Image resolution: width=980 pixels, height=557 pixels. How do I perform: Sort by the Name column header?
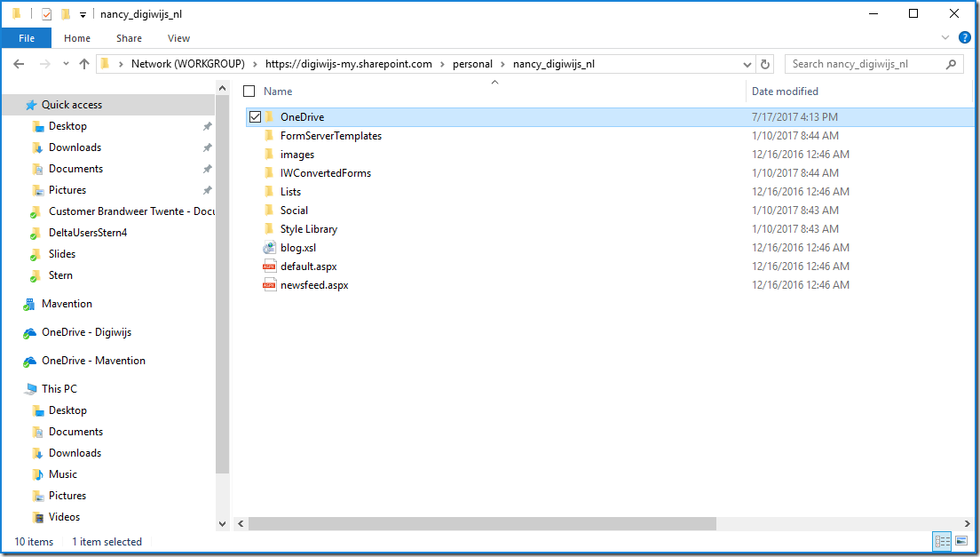tap(278, 92)
